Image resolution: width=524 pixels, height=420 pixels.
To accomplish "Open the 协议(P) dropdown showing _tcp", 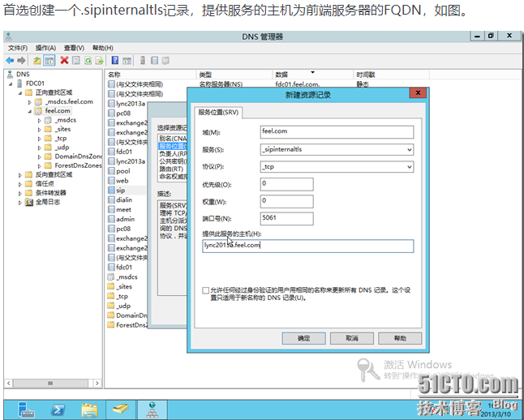I will [410, 167].
